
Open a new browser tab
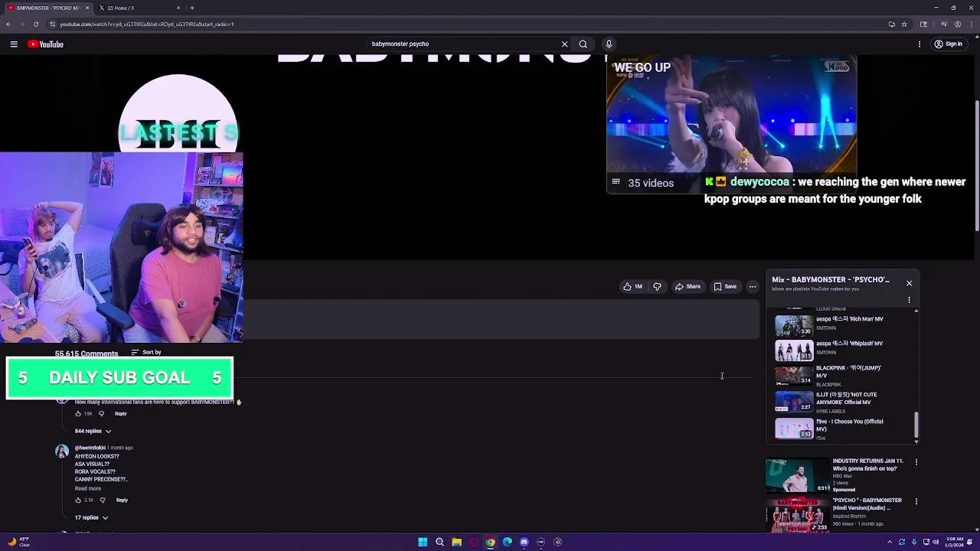pyautogui.click(x=192, y=8)
